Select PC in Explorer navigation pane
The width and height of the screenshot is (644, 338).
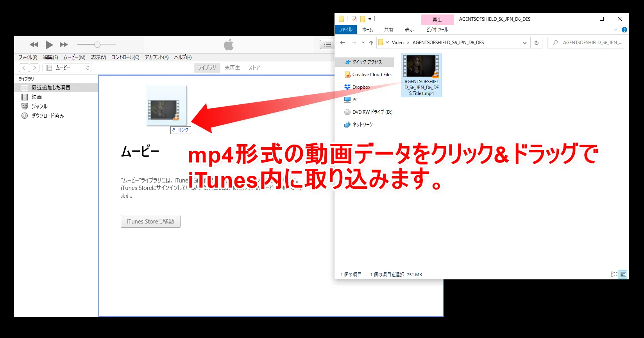point(351,100)
